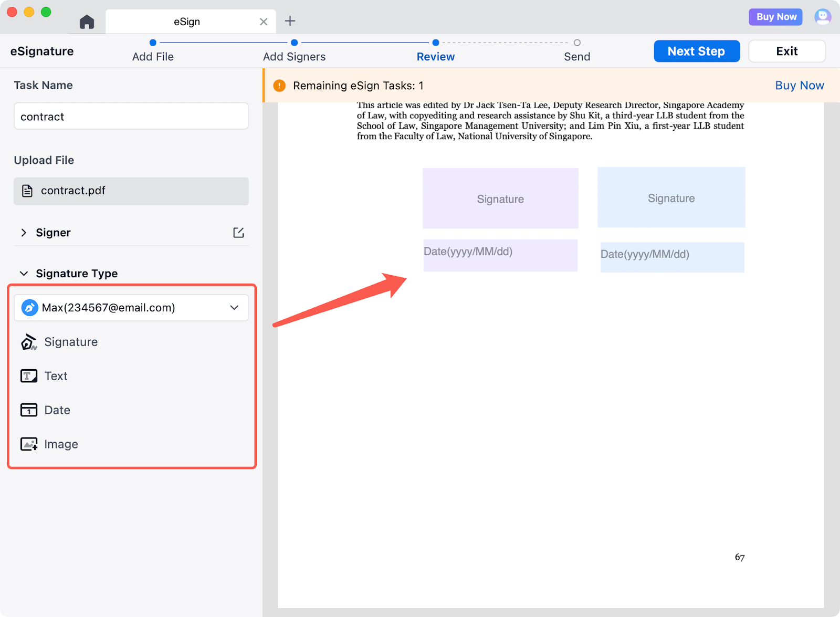Click the contract.pdf file icon

[x=27, y=191]
